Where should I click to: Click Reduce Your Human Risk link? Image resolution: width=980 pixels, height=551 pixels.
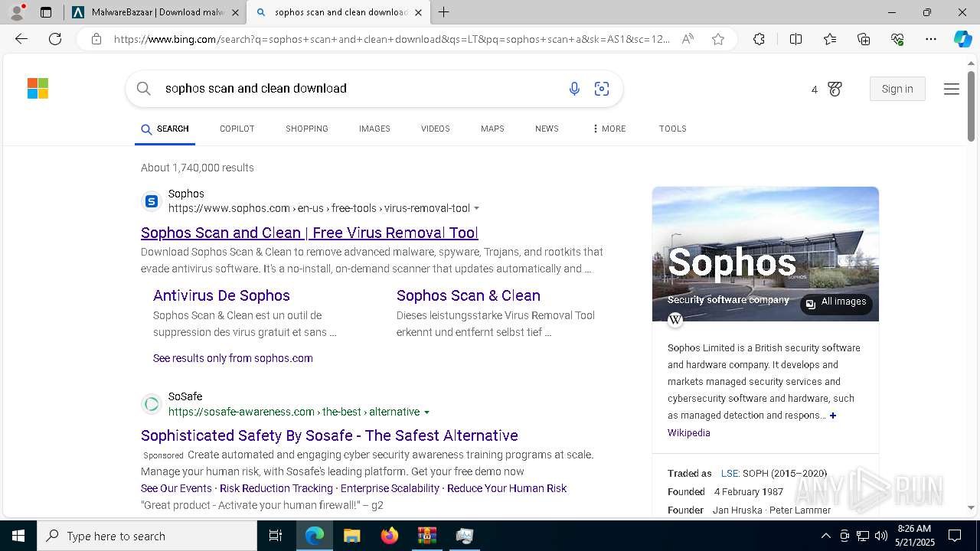point(507,488)
